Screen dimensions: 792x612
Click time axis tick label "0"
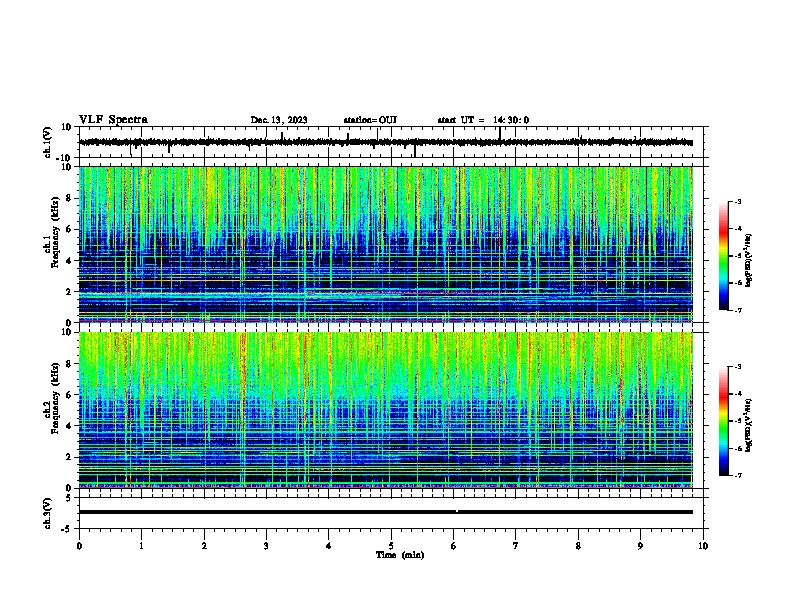(x=79, y=546)
